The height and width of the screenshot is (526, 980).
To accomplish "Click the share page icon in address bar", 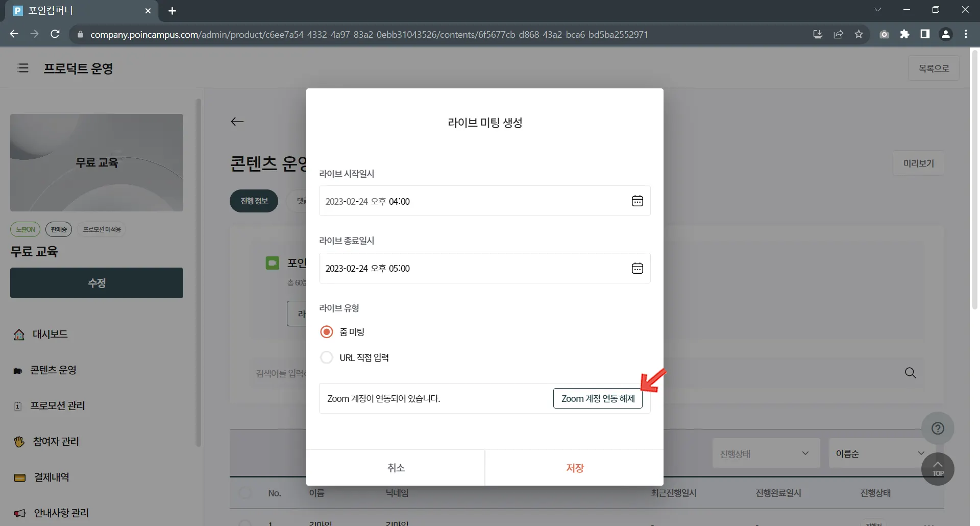I will tap(838, 34).
